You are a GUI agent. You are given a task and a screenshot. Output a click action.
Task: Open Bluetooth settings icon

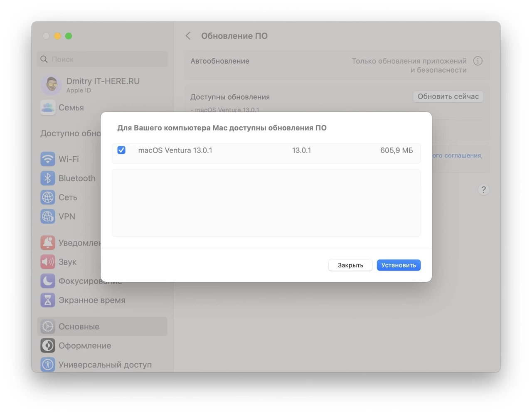pos(48,178)
